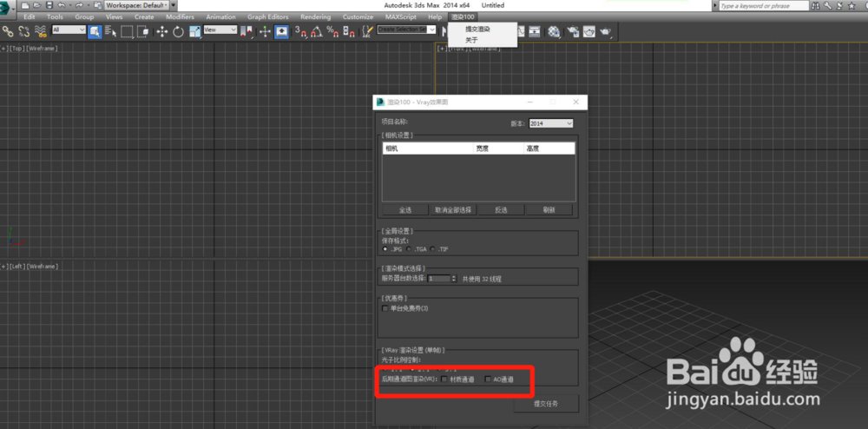This screenshot has height=429, width=868.
Task: Toggle the Window/Crossing selection icon
Action: coord(143,31)
